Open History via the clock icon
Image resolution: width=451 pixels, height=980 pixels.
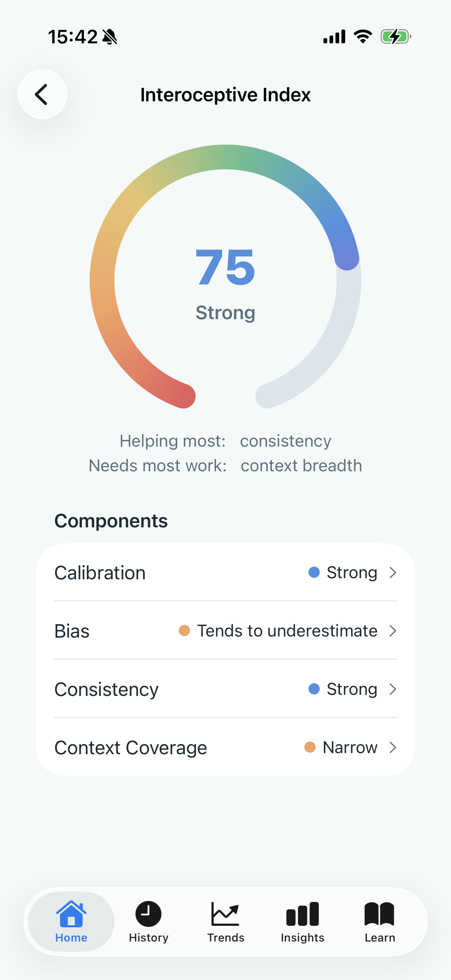click(148, 915)
